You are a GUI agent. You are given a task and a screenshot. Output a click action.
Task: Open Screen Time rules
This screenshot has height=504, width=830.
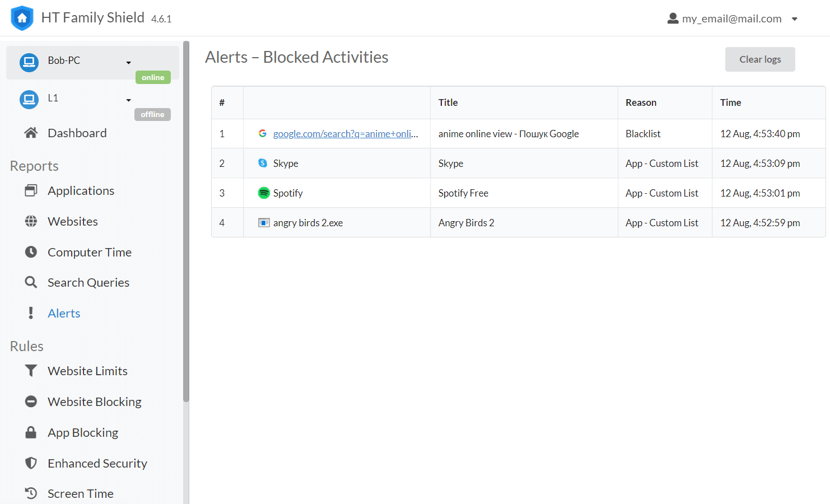coord(81,493)
